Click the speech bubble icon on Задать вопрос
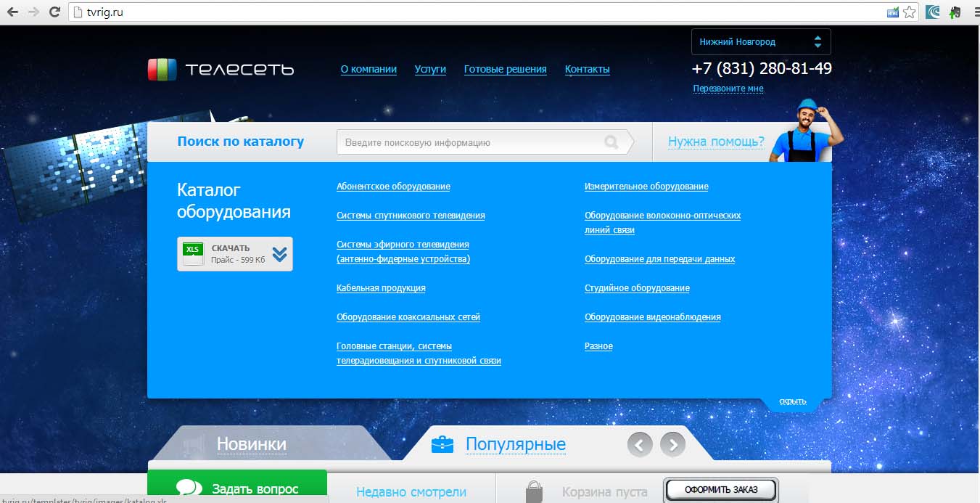 189,489
